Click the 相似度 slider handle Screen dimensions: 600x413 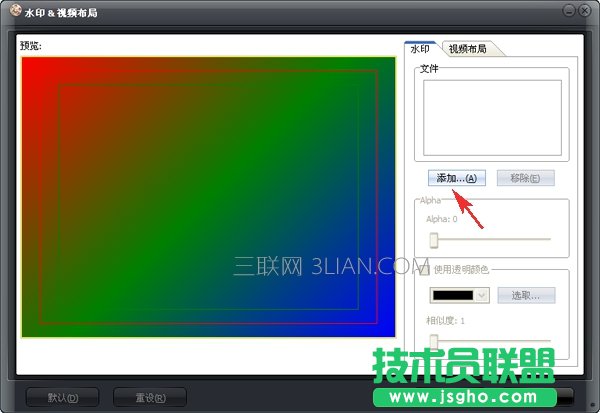coord(434,341)
